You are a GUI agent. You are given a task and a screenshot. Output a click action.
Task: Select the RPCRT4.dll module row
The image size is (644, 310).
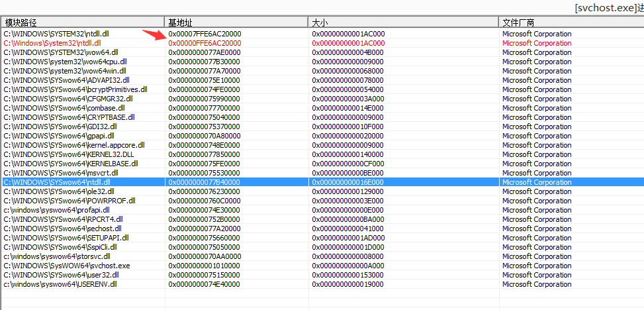pos(323,219)
